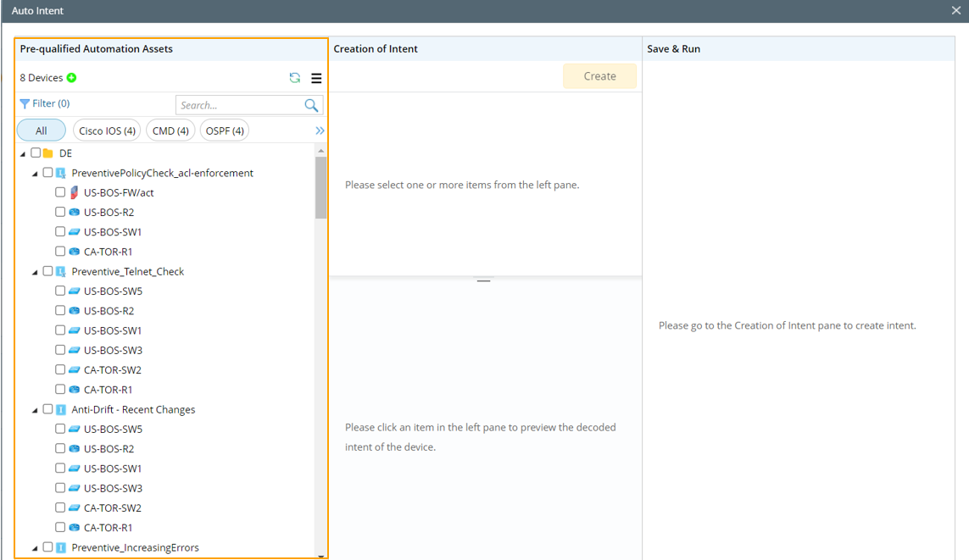
Task: Collapse the DE folder tree node
Action: pyautogui.click(x=23, y=154)
